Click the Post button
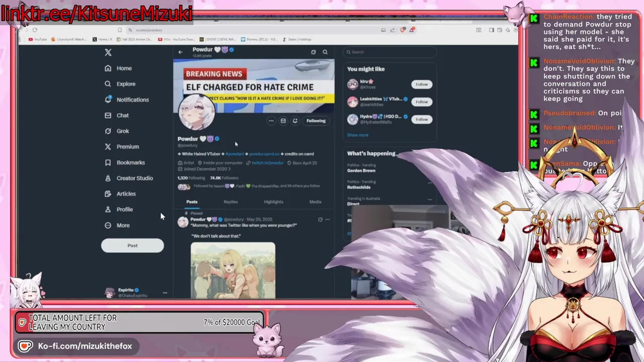The height and width of the screenshot is (362, 644). [x=132, y=245]
